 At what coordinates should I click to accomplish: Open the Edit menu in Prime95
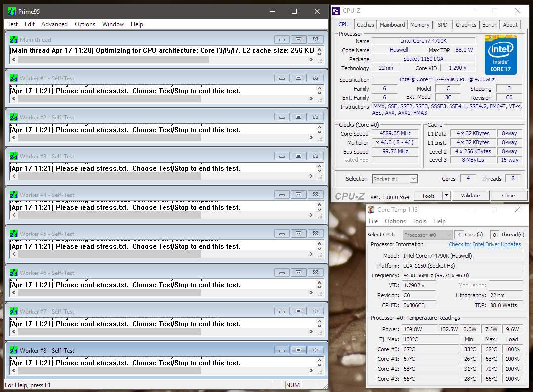click(x=30, y=24)
